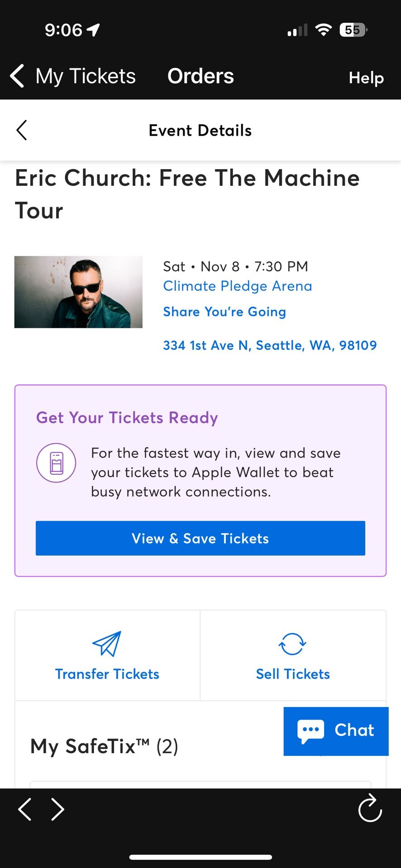The height and width of the screenshot is (868, 401).
Task: Click the Orders header item
Action: coord(200,76)
